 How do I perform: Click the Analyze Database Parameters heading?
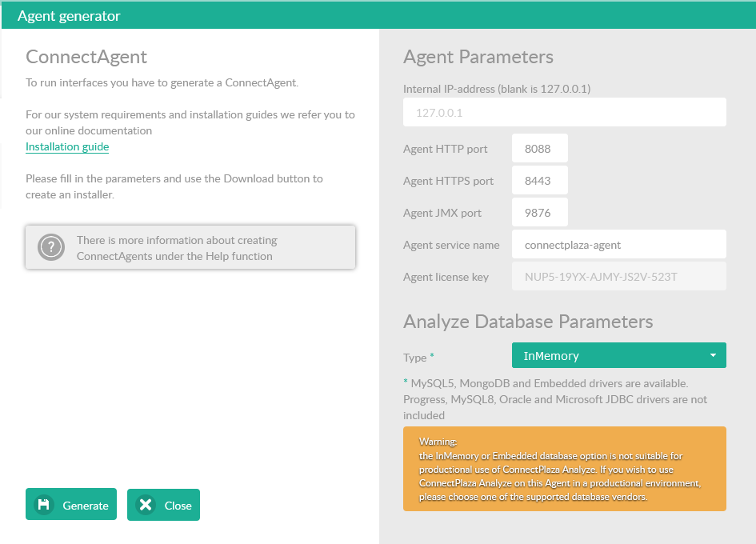click(528, 322)
